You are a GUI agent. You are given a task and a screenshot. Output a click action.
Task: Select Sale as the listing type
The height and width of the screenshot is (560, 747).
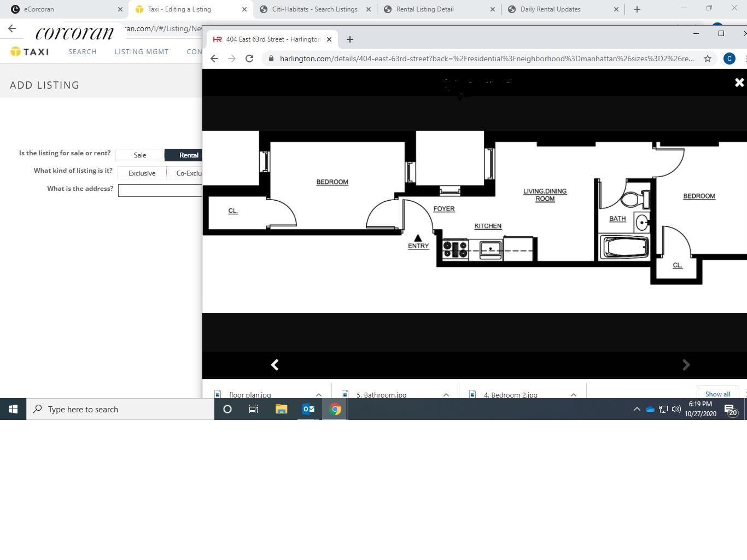click(x=140, y=155)
